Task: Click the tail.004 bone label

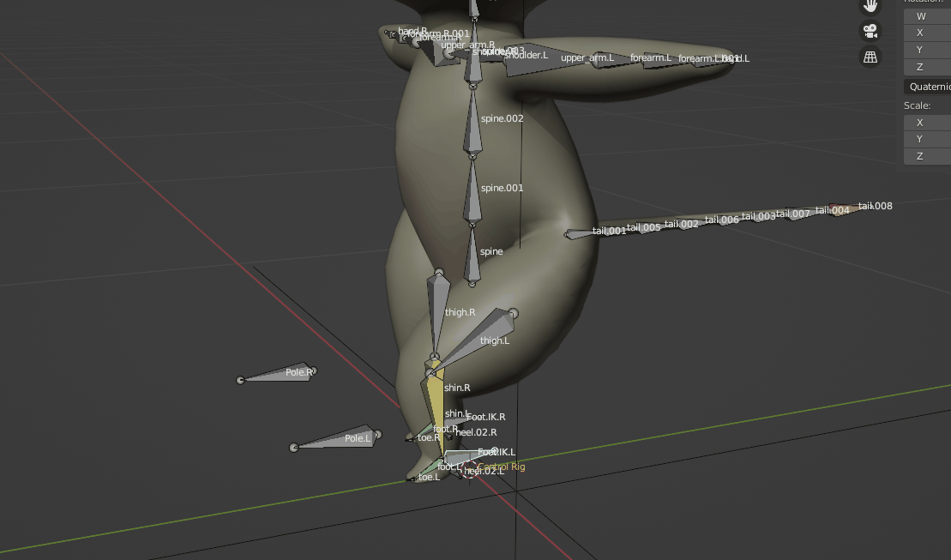Action: [x=832, y=210]
